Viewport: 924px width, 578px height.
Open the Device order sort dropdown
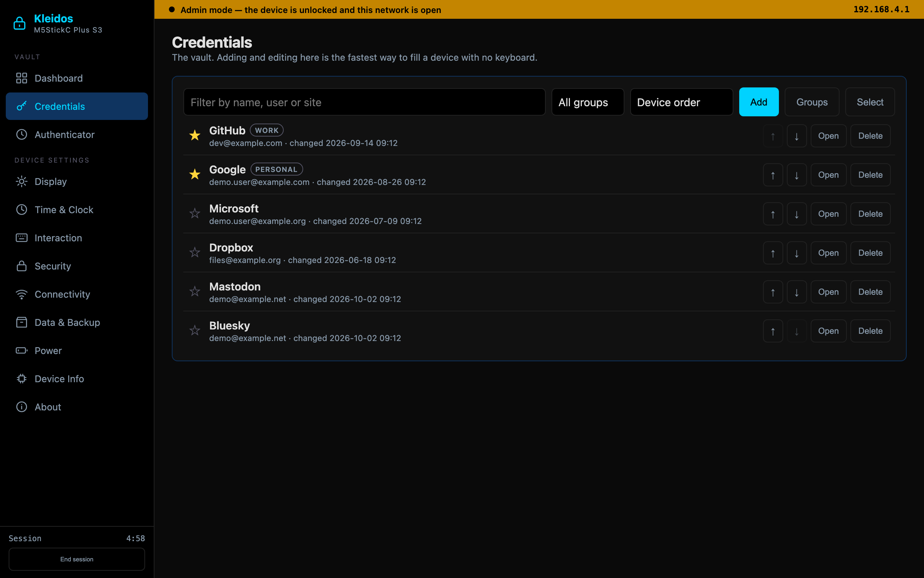[681, 102]
